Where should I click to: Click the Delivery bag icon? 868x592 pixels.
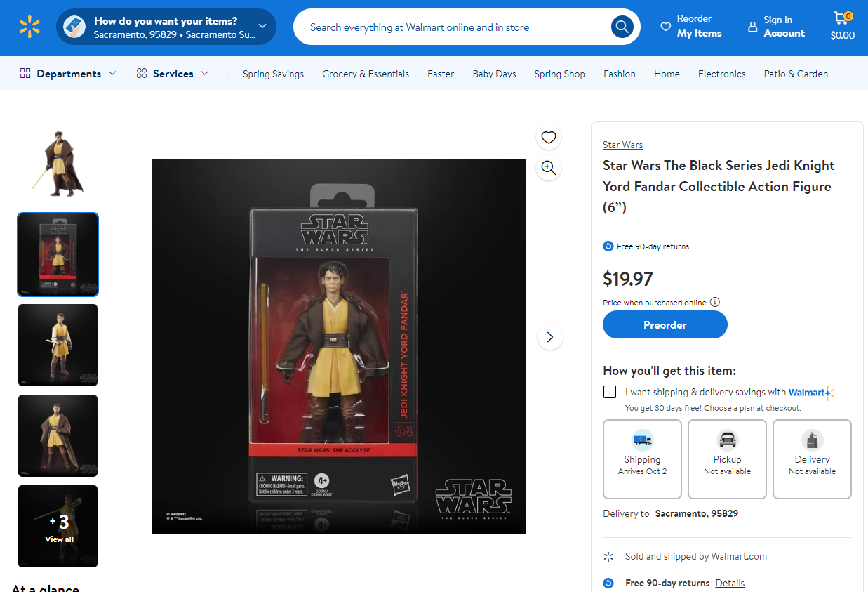coord(812,440)
